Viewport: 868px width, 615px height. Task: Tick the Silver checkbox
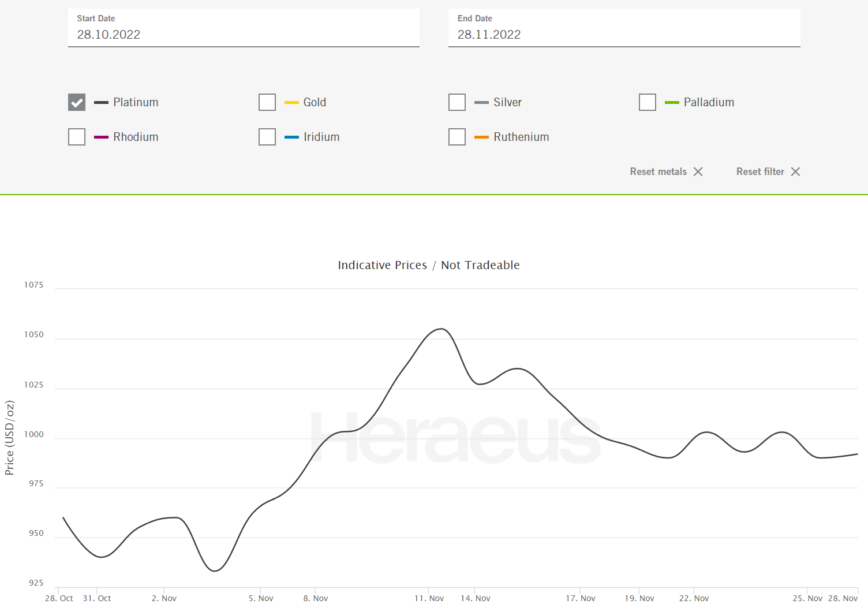[457, 102]
